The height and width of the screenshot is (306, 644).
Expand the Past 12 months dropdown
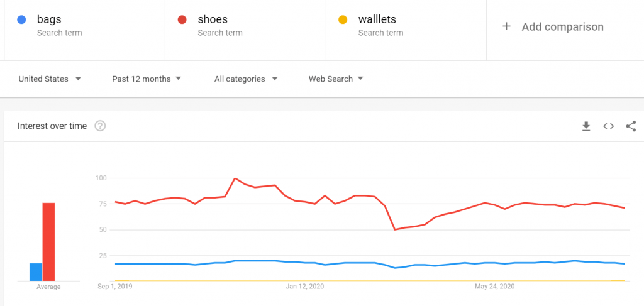pos(147,79)
